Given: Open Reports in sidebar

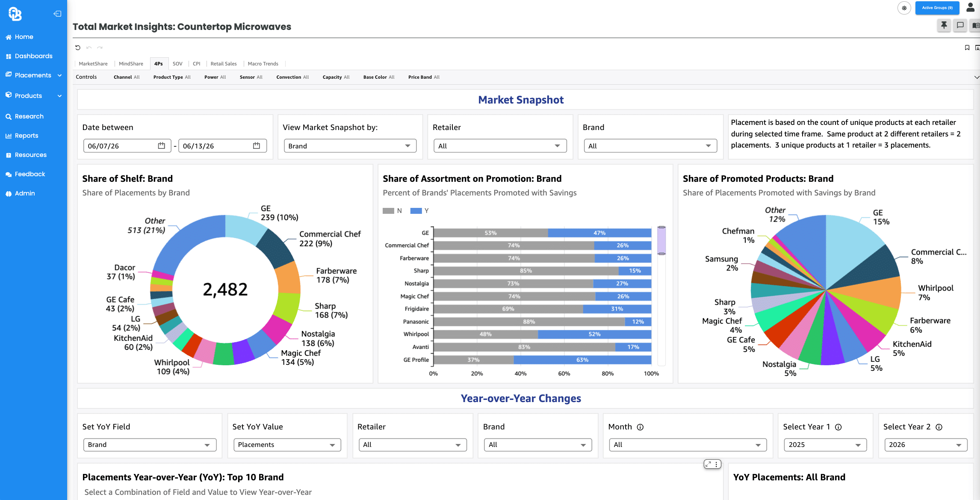Looking at the screenshot, I should coord(27,136).
